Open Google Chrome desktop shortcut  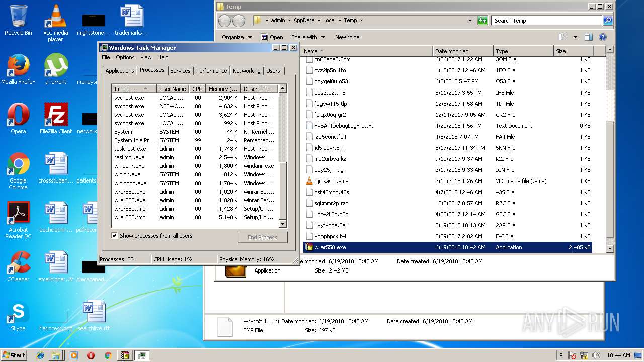(x=18, y=171)
